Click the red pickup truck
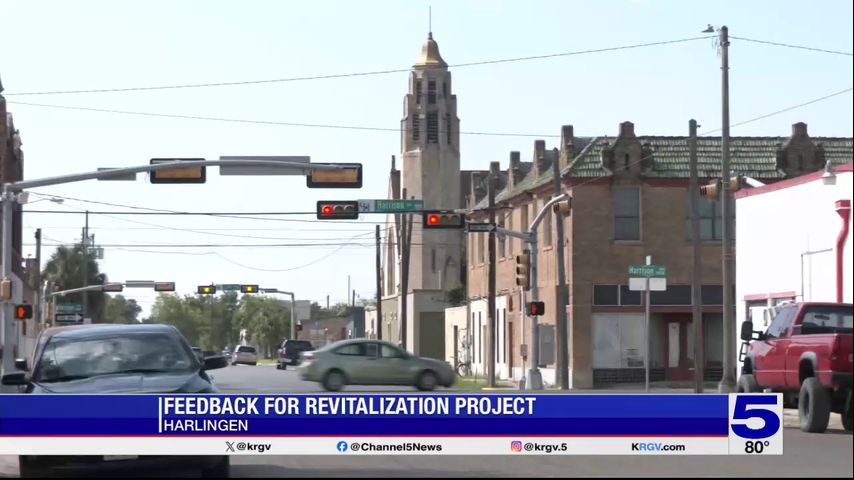 click(x=800, y=350)
